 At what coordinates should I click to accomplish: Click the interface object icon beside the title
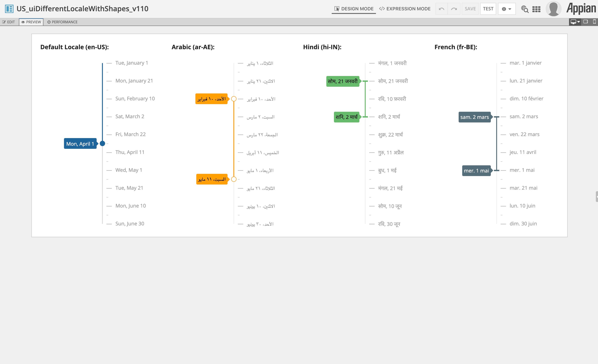point(9,9)
